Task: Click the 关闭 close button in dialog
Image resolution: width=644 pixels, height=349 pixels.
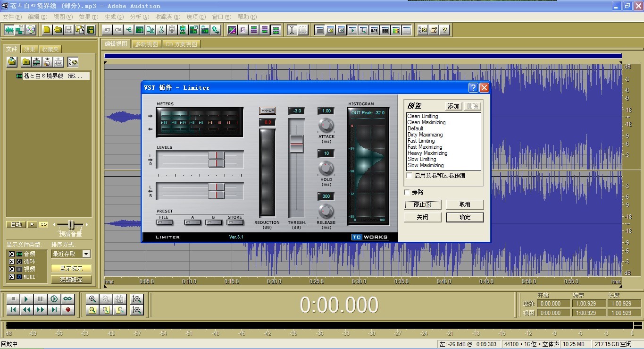Action: (x=422, y=217)
